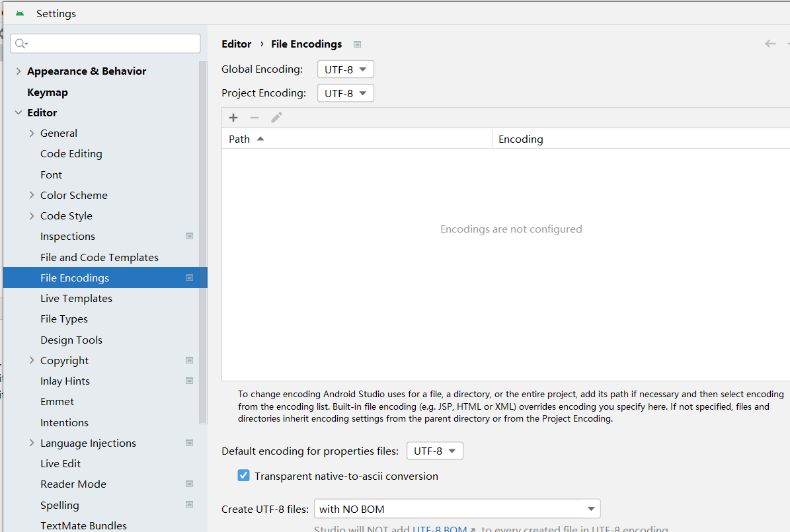Image resolution: width=790 pixels, height=532 pixels.
Task: Click the project-level icon on Spelling row
Action: click(x=190, y=504)
